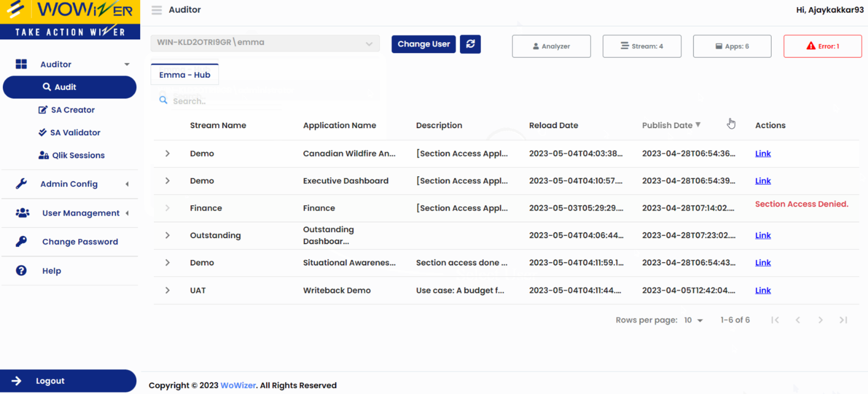Expand the User Management section arrow

pyautogui.click(x=127, y=213)
